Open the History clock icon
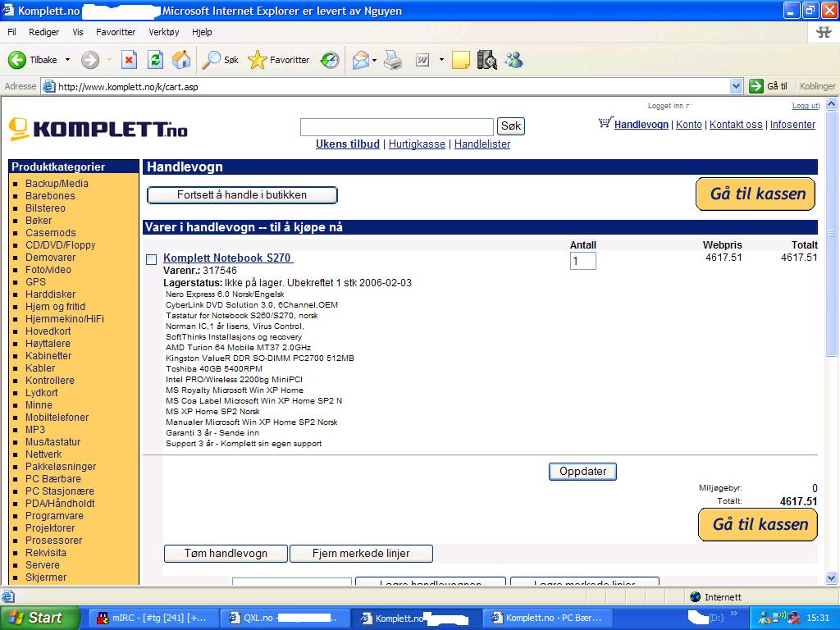This screenshot has width=840, height=630. (x=330, y=60)
